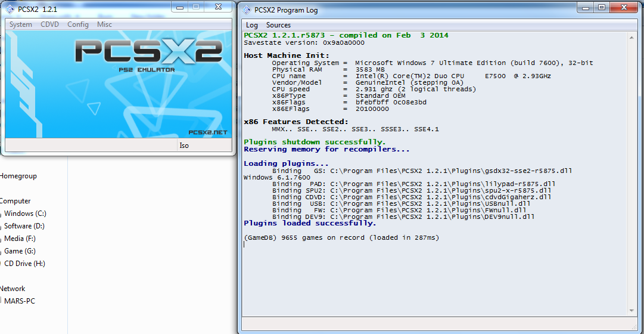The image size is (644, 334).
Task: Click the log scrollbar up arrow
Action: [x=632, y=38]
